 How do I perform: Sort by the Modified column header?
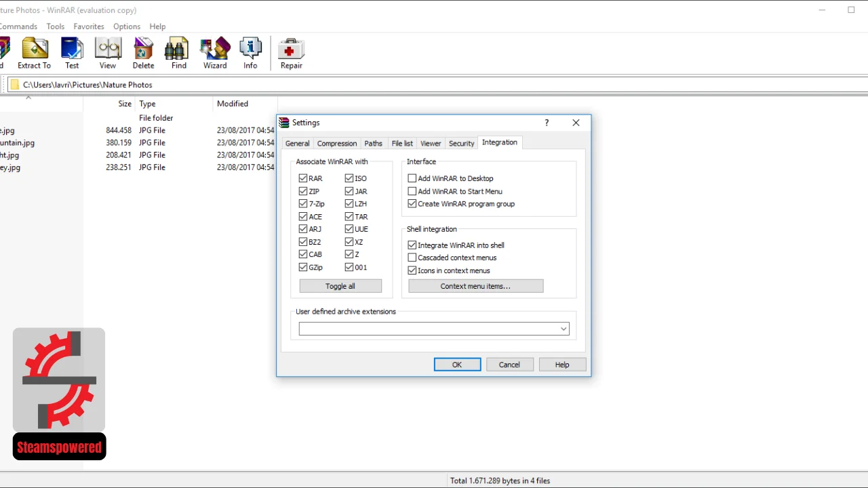pyautogui.click(x=233, y=104)
